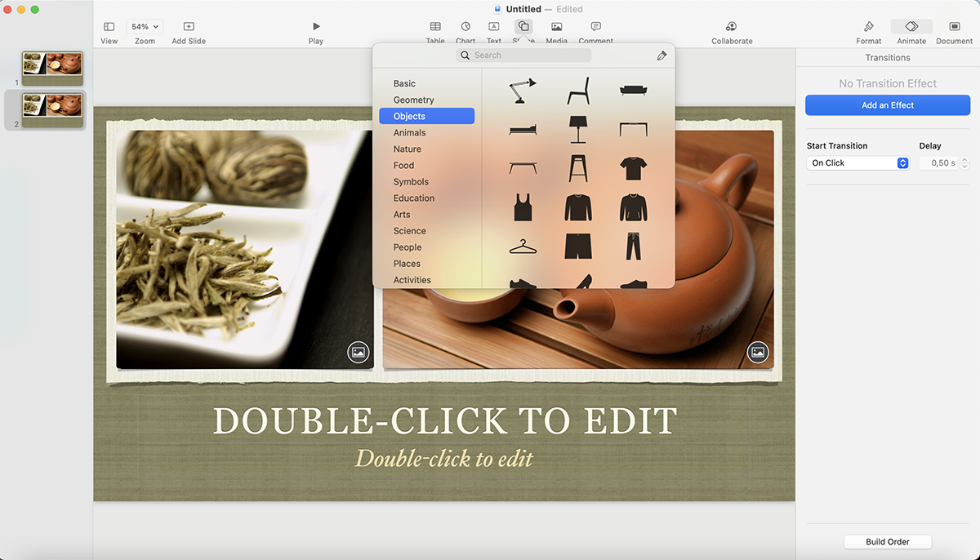
Task: Select the Food shapes category
Action: click(403, 165)
